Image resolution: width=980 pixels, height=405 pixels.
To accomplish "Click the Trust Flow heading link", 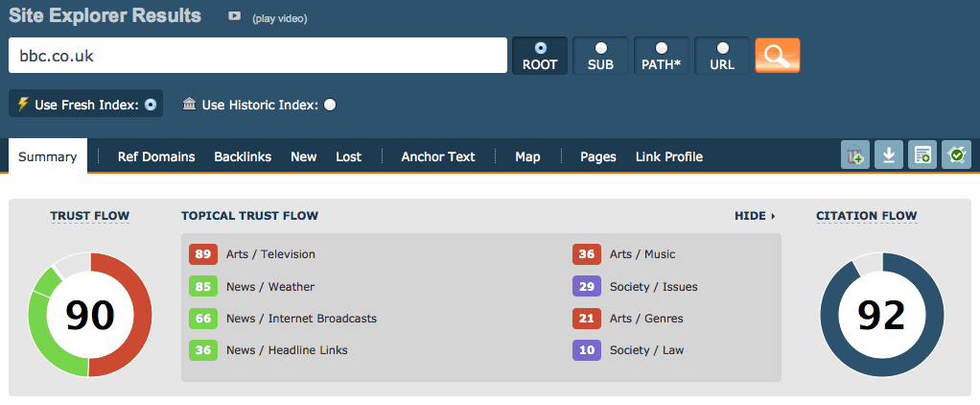I will (x=90, y=216).
